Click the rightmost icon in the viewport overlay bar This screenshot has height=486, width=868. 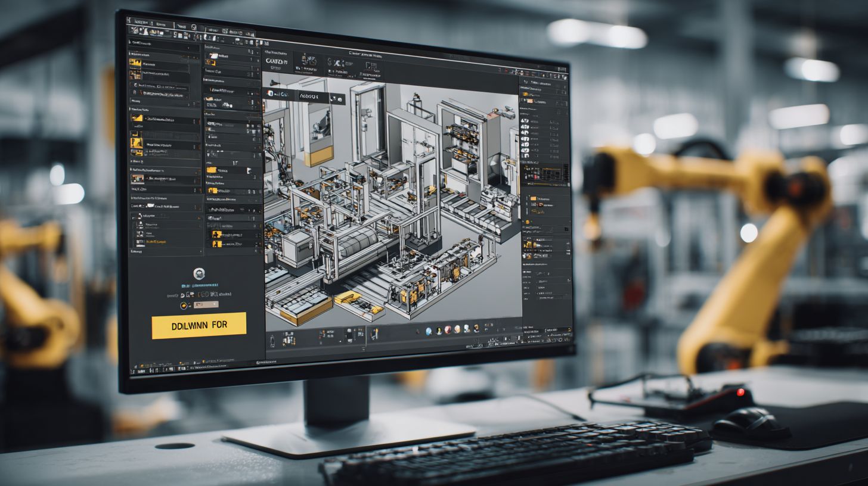click(339, 98)
